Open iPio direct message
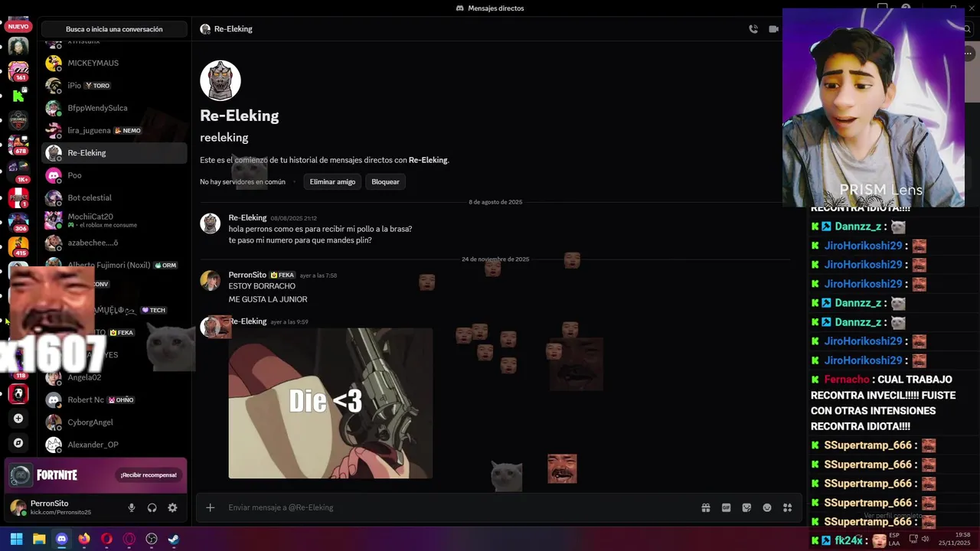The width and height of the screenshot is (980, 551). (114, 86)
